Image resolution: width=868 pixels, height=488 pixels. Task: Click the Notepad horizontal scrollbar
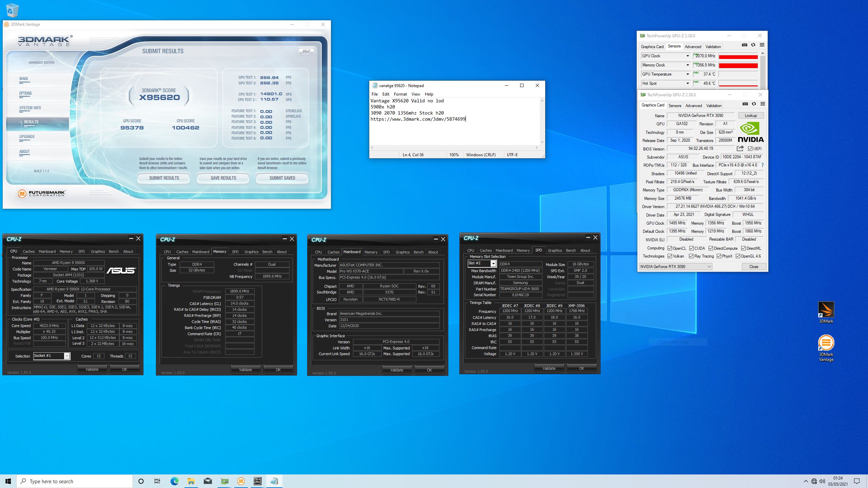point(455,148)
